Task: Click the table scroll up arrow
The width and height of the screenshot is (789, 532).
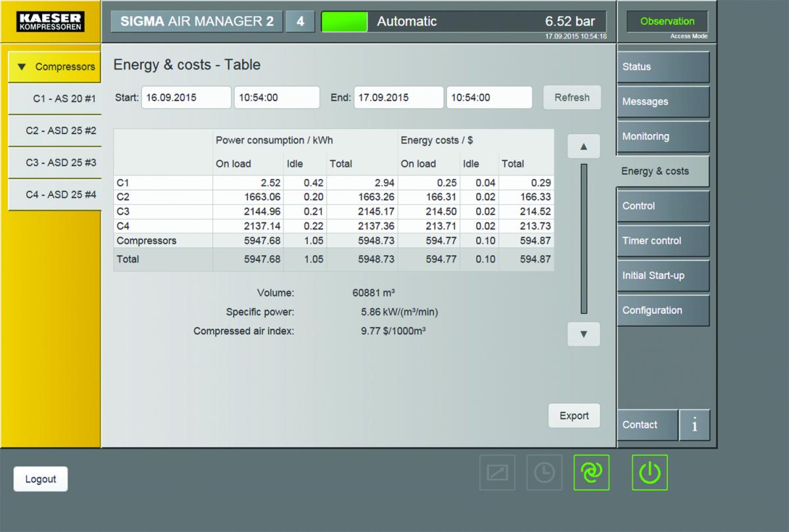Action: [x=583, y=147]
